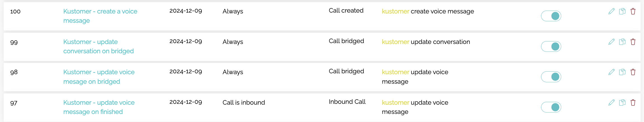Open "Kustomer - update voice message on finished"
This screenshot has height=122, width=644.
(x=99, y=107)
